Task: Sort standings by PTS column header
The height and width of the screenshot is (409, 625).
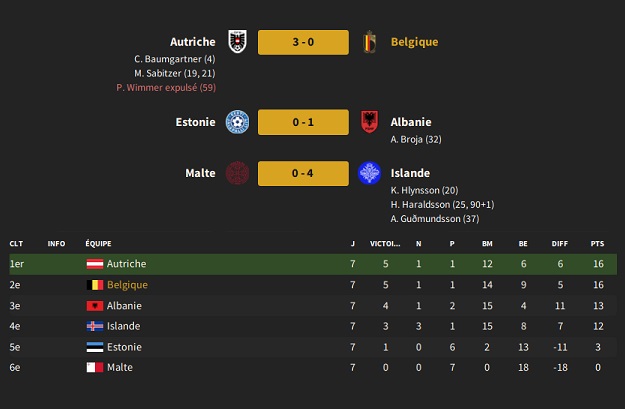Action: [597, 244]
